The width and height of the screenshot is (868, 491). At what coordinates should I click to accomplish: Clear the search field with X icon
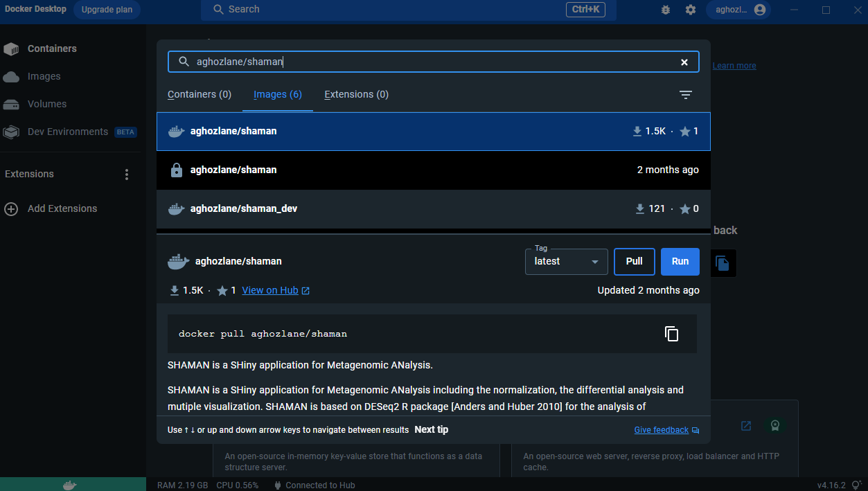point(684,62)
